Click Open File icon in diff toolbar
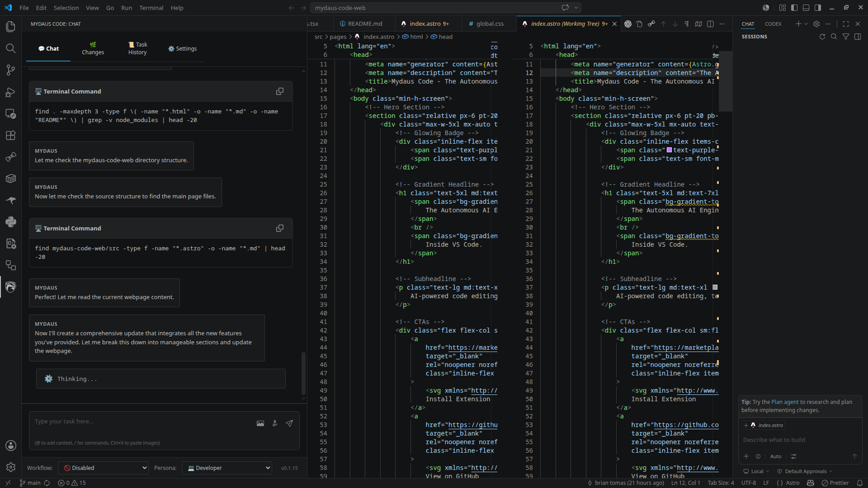This screenshot has height=488, width=868. (x=639, y=24)
